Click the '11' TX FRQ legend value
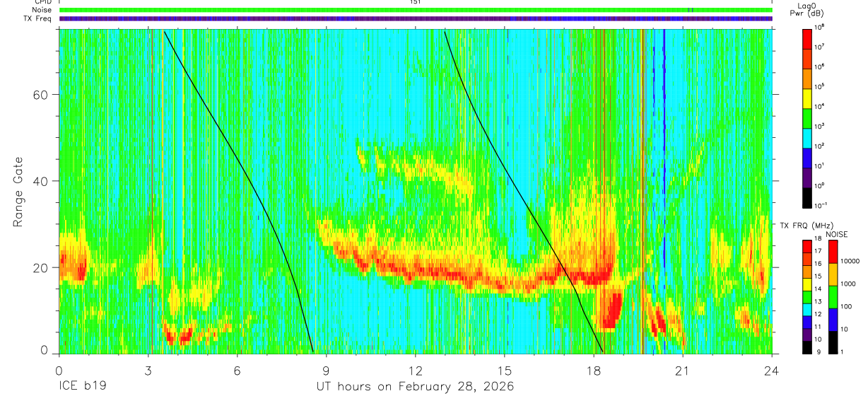The image size is (868, 401). pos(819,327)
